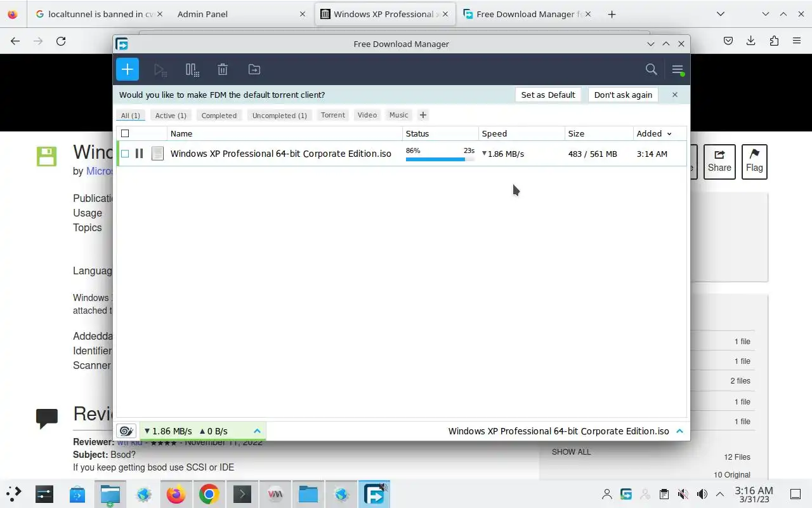This screenshot has height=508, width=812.
Task: Tick the select-all checkbox in the list header
Action: point(125,133)
